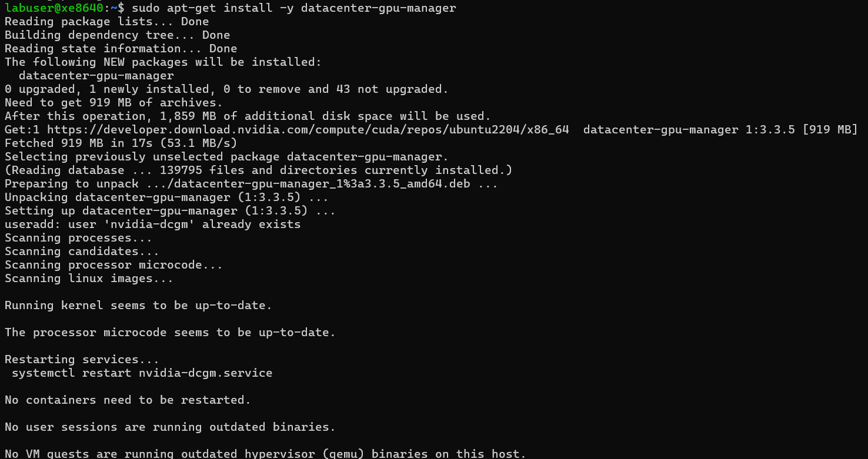The width and height of the screenshot is (868, 459).
Task: Click the 'Selecting previously unselected package' line
Action: tap(226, 157)
